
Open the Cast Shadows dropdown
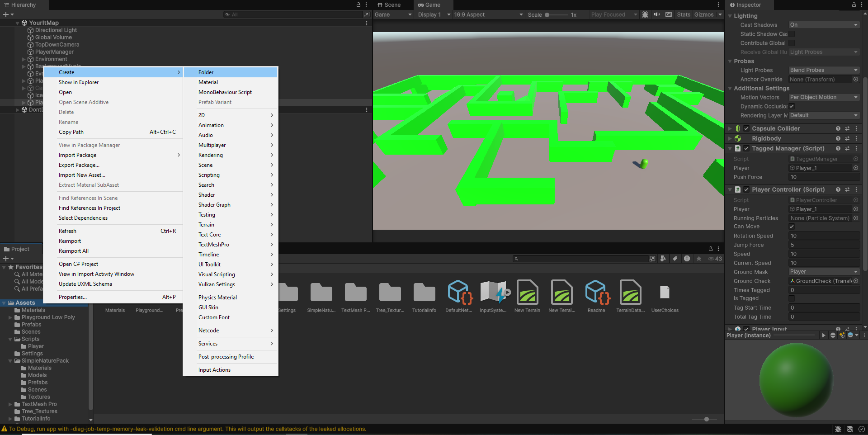(x=824, y=25)
